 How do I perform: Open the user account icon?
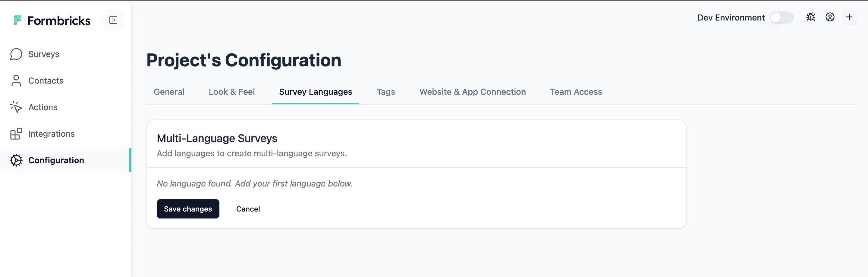pos(830,17)
